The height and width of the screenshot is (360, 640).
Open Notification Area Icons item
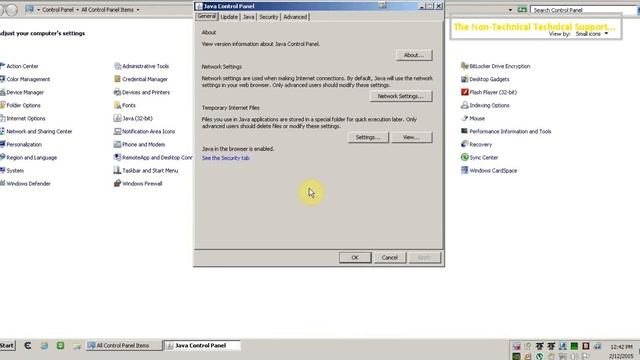click(144, 131)
